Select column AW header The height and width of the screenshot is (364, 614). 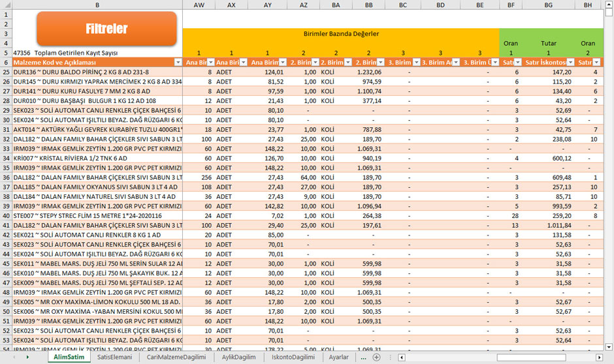click(x=199, y=5)
